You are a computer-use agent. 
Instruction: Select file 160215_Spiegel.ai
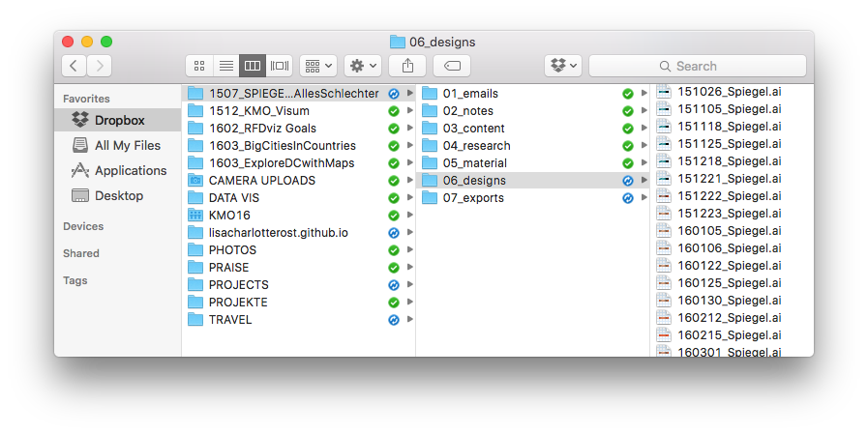click(x=732, y=335)
